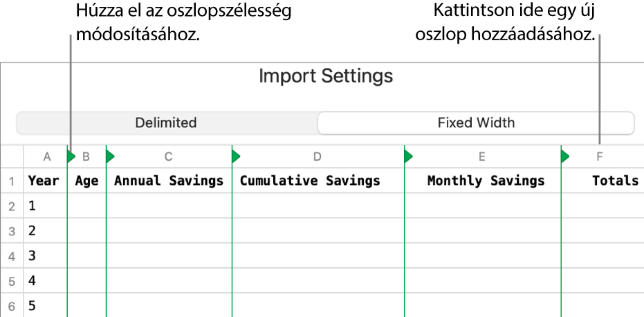
Task: Select column header D
Action: pos(318,157)
